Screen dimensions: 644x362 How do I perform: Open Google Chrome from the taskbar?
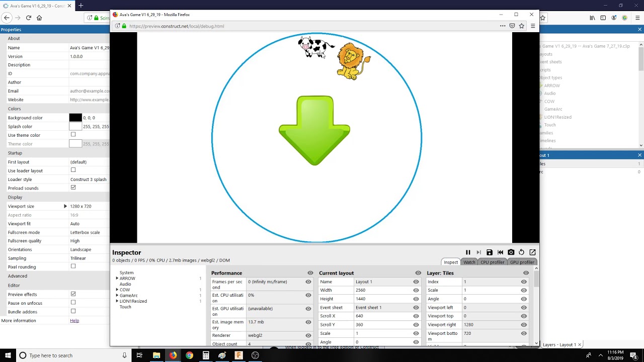(x=189, y=355)
